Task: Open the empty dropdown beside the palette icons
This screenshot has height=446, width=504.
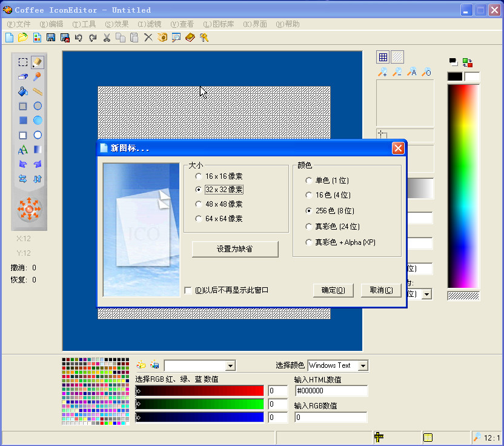Action: click(x=230, y=365)
